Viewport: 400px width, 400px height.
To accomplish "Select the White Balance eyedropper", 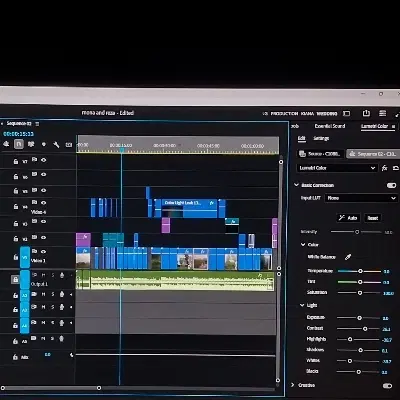I will coord(348,257).
